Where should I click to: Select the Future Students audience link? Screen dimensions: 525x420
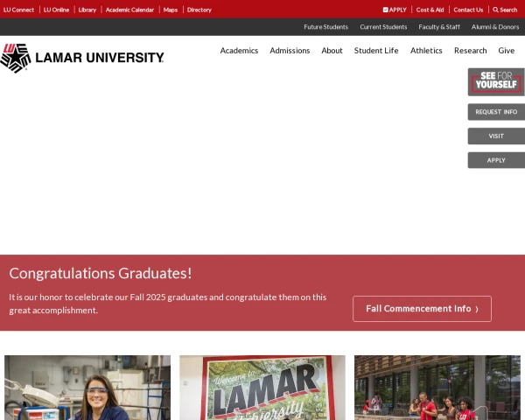[325, 27]
